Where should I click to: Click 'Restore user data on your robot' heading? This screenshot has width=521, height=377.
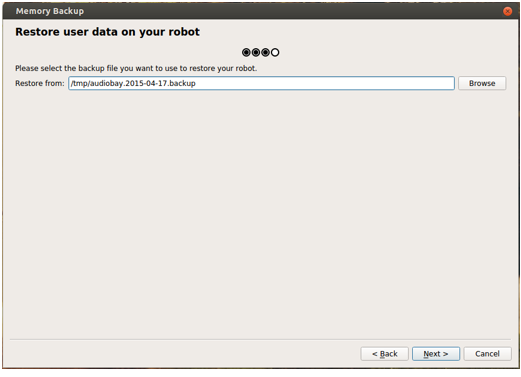point(107,32)
